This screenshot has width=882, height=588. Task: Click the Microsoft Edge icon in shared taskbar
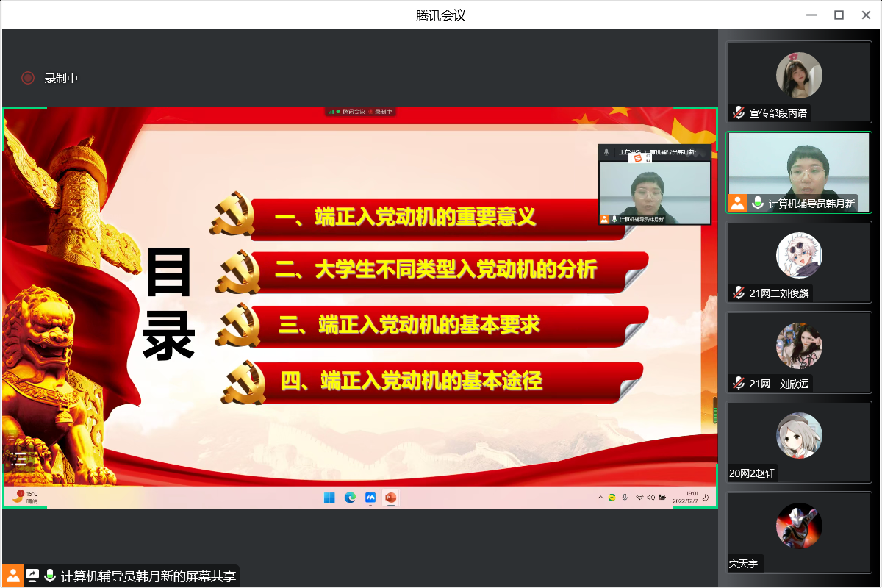(351, 498)
